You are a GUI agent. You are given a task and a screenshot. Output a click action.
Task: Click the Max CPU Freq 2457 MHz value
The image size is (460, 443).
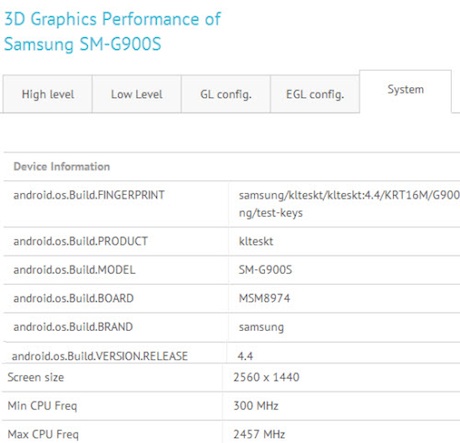tap(259, 434)
